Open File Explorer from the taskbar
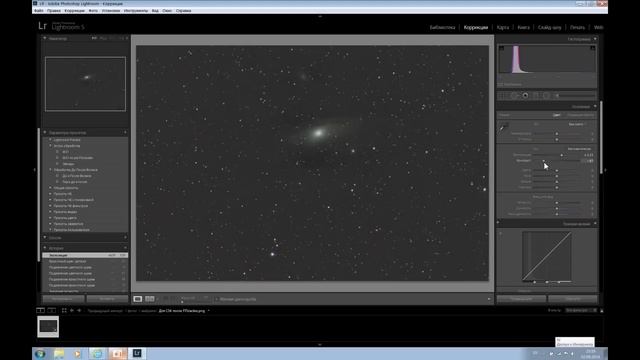Screen dimensions: 640x360 pos(59,353)
